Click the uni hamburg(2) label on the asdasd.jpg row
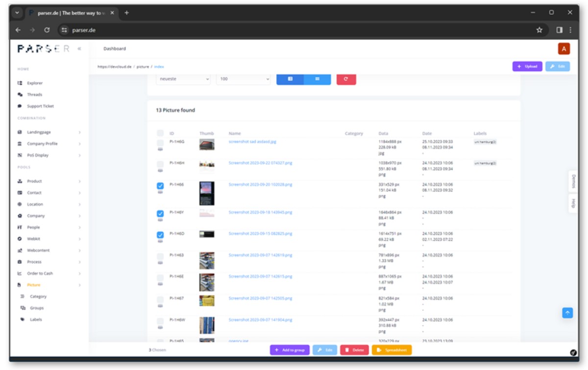 (x=485, y=141)
